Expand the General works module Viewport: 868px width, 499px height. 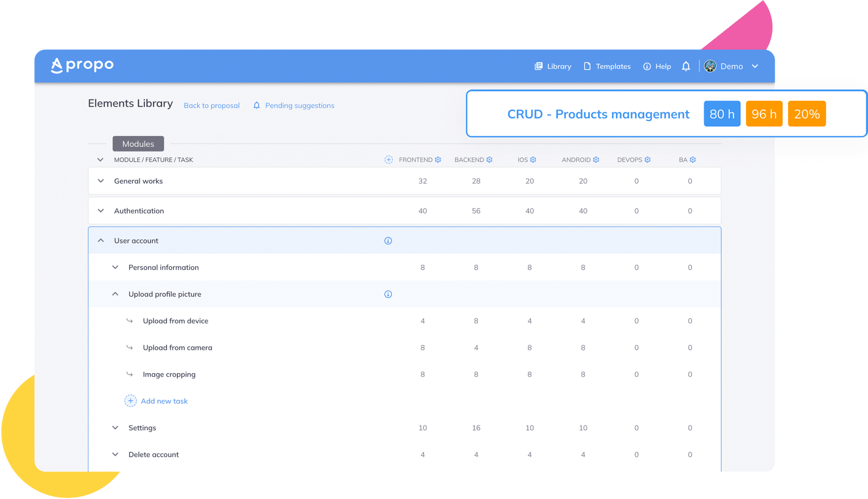point(101,181)
